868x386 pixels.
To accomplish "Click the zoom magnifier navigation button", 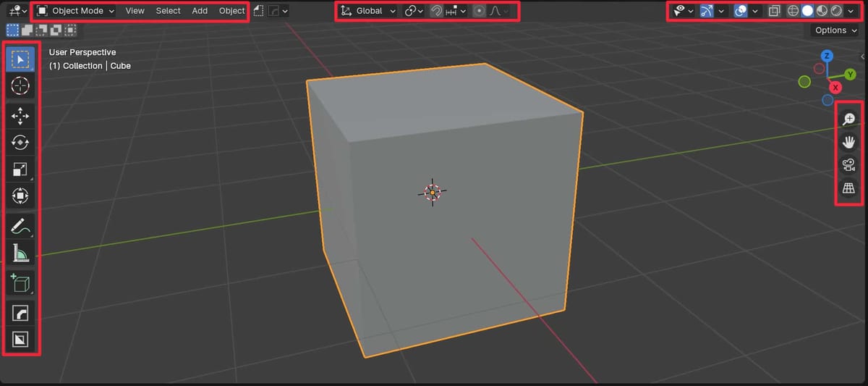I will click(848, 119).
